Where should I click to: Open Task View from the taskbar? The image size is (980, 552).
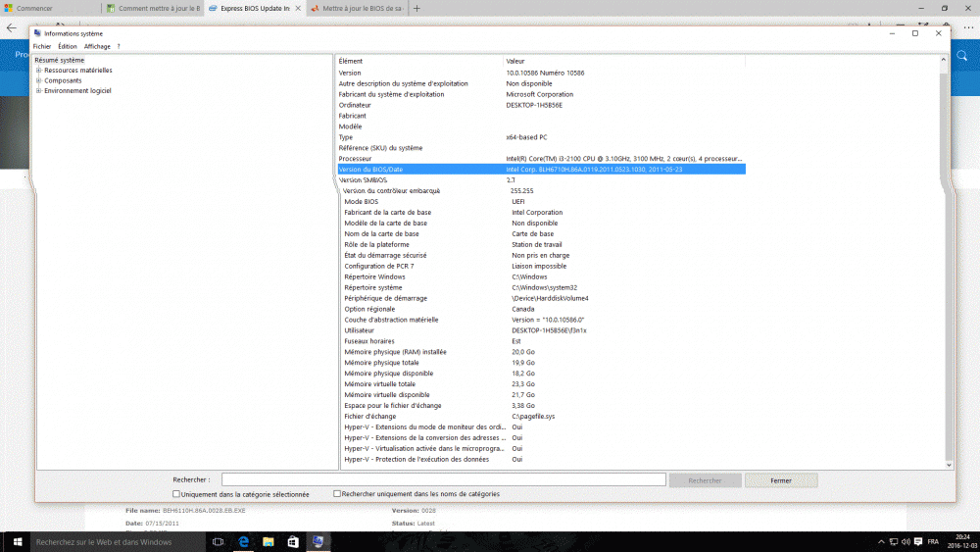(218, 542)
